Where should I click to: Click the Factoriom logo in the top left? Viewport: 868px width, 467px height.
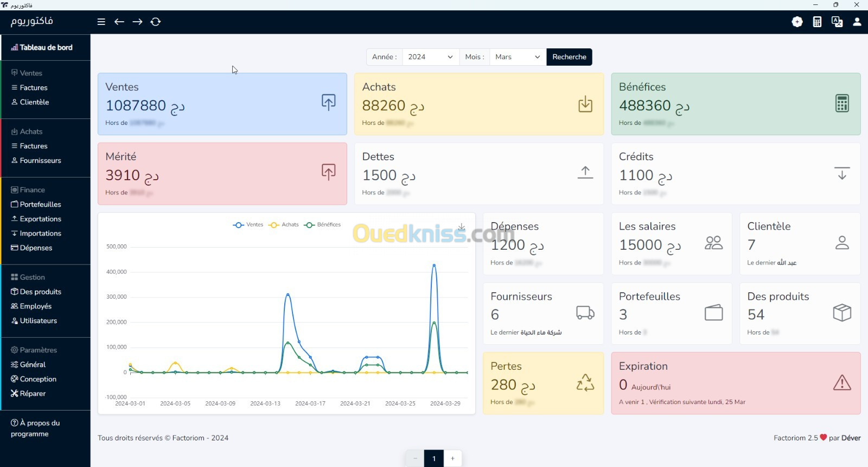point(32,22)
